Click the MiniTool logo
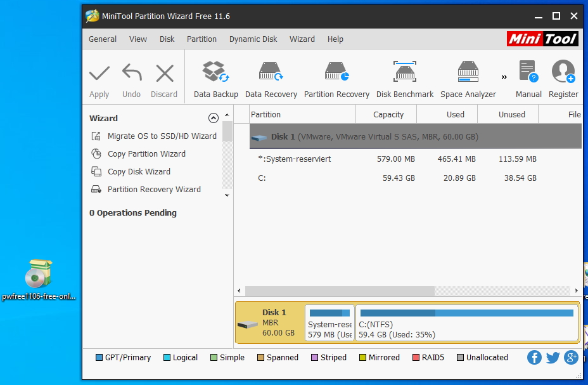This screenshot has width=588, height=385. pyautogui.click(x=542, y=39)
